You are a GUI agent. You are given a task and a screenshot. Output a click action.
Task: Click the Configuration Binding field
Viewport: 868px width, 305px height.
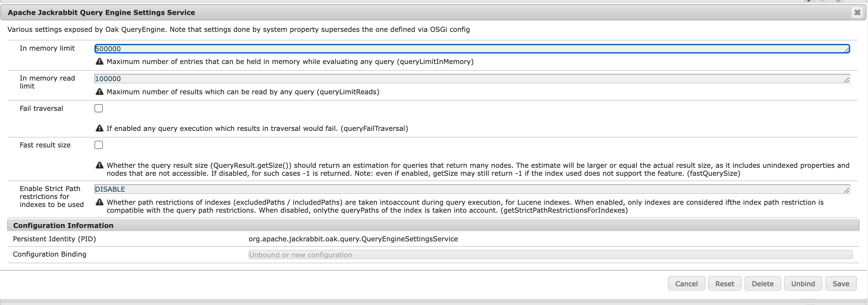pos(550,254)
